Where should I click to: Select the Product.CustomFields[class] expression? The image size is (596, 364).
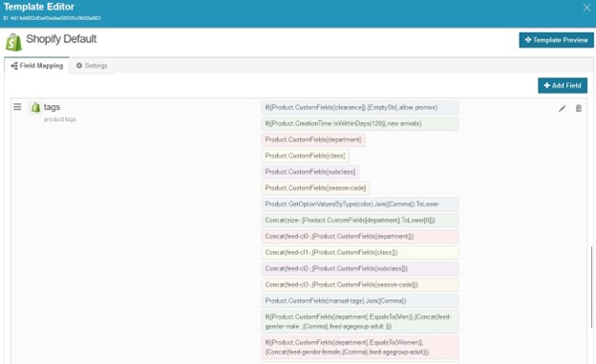pos(305,156)
